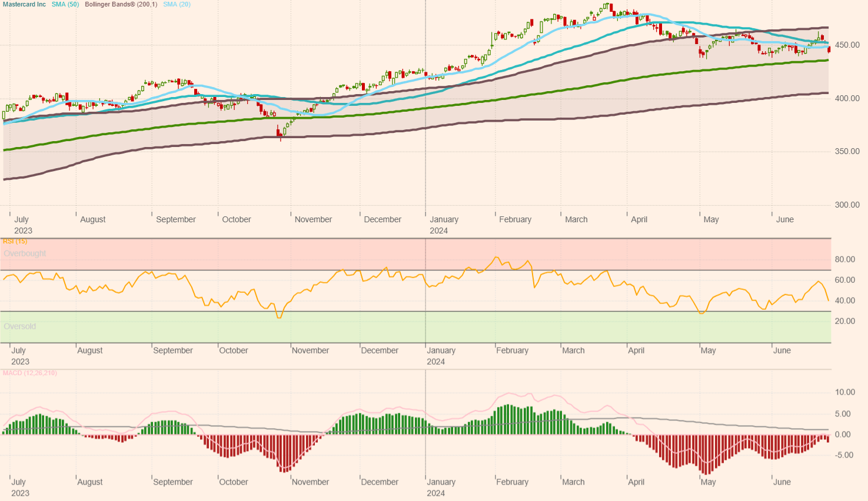Click the 350.00 price axis value
This screenshot has width=868, height=501.
[847, 151]
